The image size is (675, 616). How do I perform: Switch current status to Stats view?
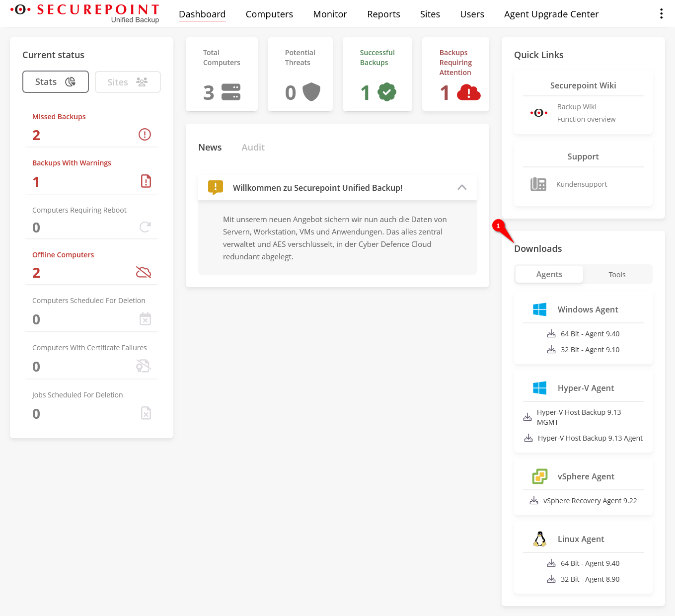click(x=56, y=82)
